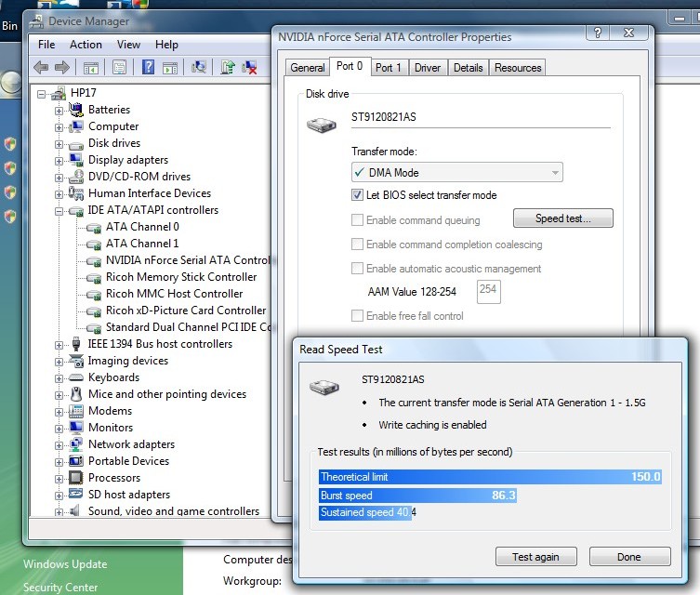This screenshot has width=700, height=595.
Task: Click the Sound, video and game controllers icon
Action: click(75, 510)
